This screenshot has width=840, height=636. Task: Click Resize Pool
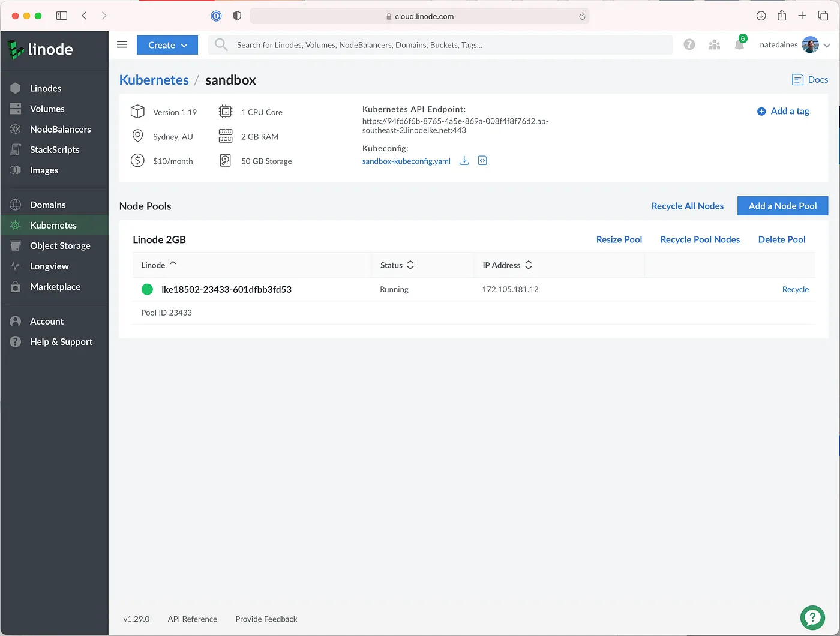tap(619, 239)
